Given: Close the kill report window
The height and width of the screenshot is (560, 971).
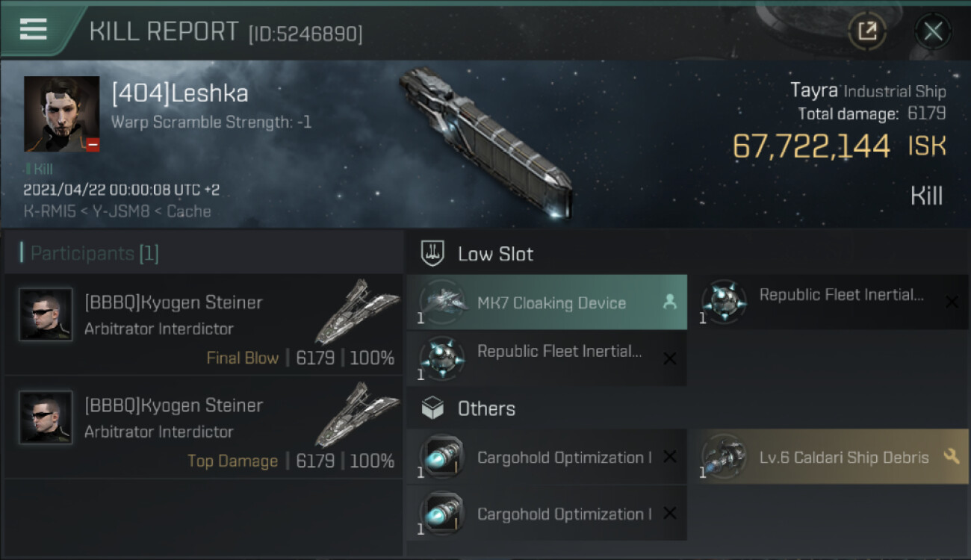Looking at the screenshot, I should 933,31.
